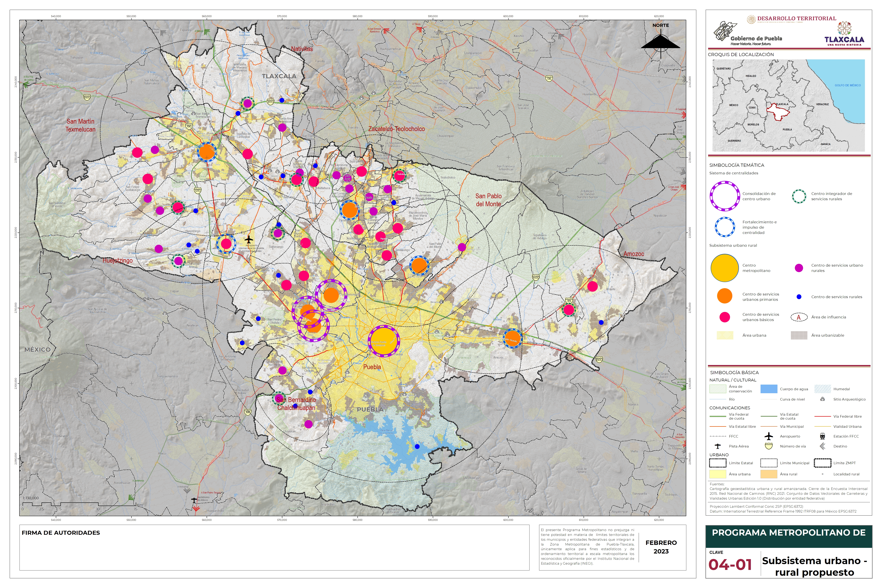Select the Vía Federal libre red line symbol

(822, 416)
